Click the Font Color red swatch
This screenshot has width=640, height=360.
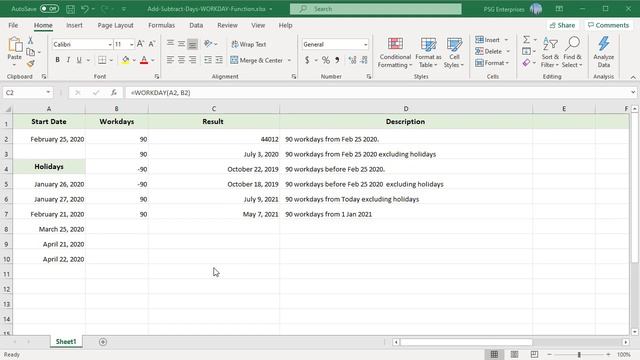pos(144,60)
